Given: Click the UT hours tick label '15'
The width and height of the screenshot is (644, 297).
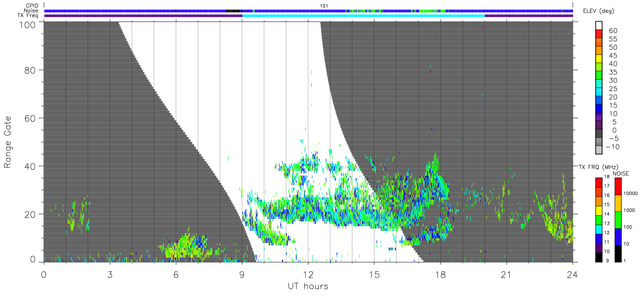Looking at the screenshot, I should tap(374, 274).
